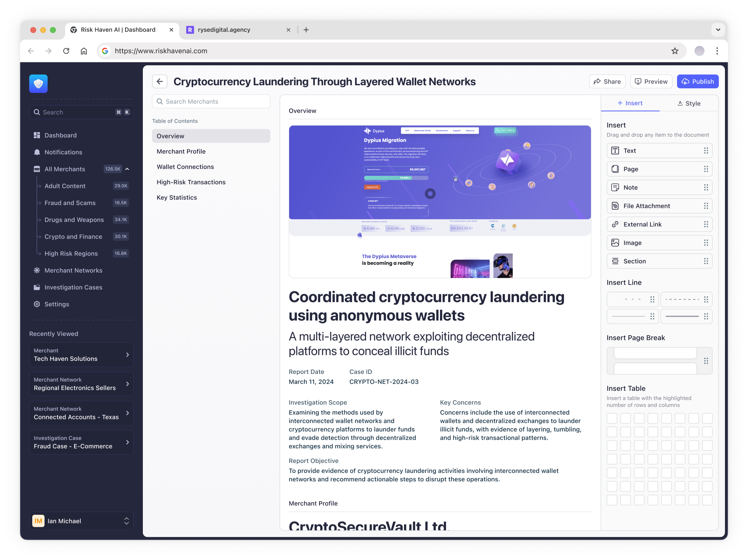Click the Risk Haven shield logo
The width and height of the screenshot is (748, 560).
(38, 84)
